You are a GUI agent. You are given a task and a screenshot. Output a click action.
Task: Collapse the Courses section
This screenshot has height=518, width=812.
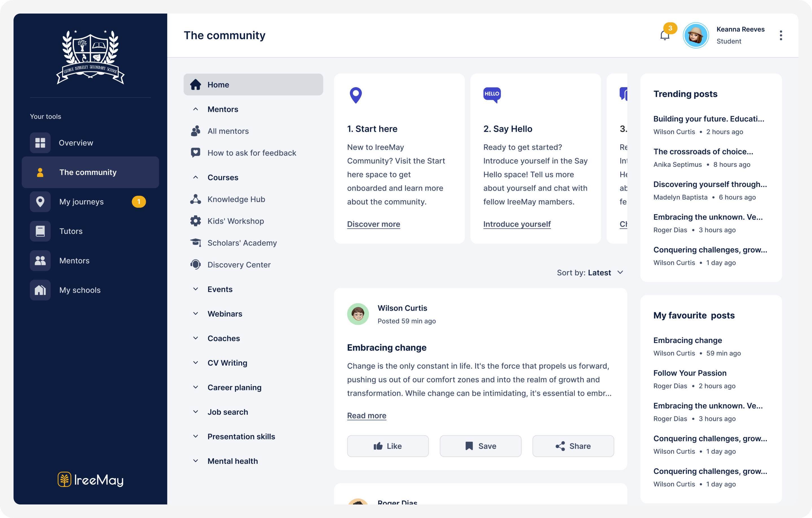[196, 177]
